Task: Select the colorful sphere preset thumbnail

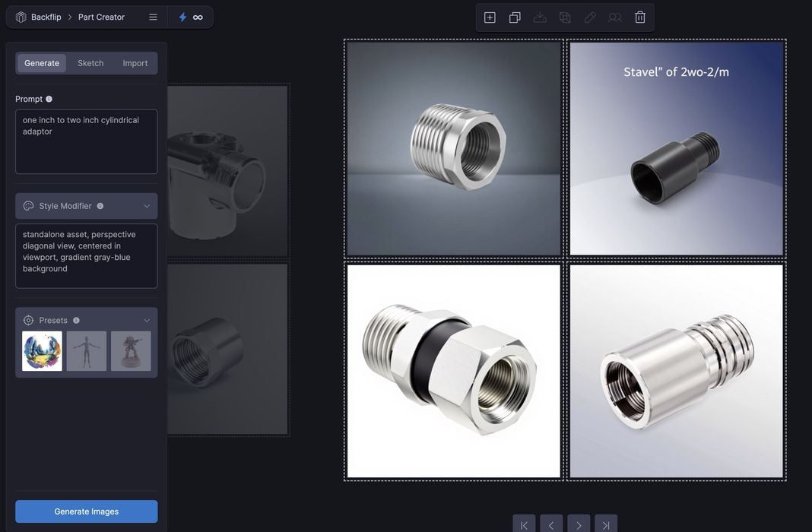Action: tap(42, 351)
